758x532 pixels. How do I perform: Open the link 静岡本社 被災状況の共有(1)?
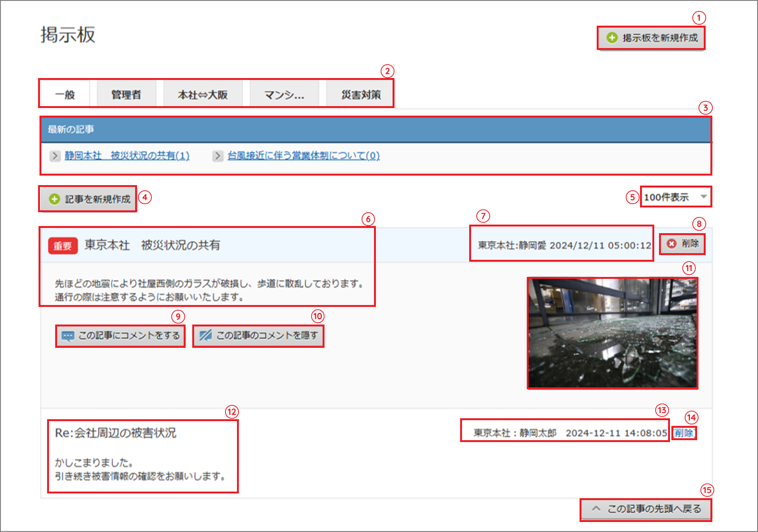[x=127, y=156]
